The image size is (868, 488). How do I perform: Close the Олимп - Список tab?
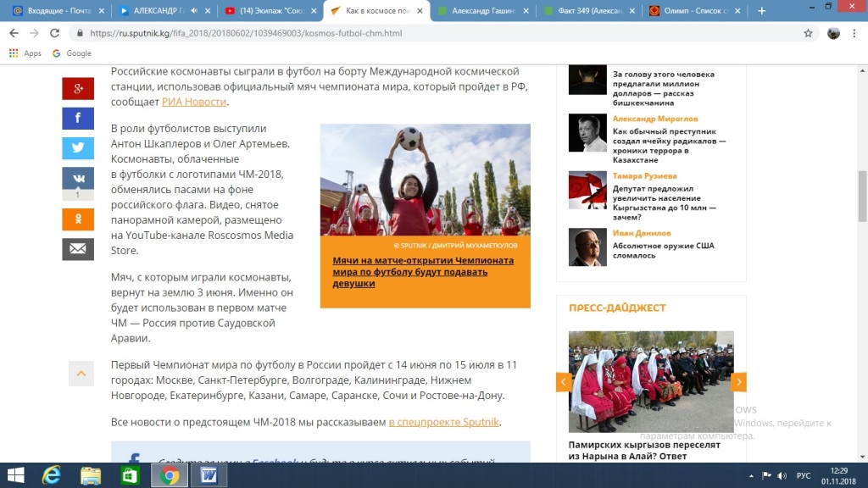pyautogui.click(x=738, y=10)
